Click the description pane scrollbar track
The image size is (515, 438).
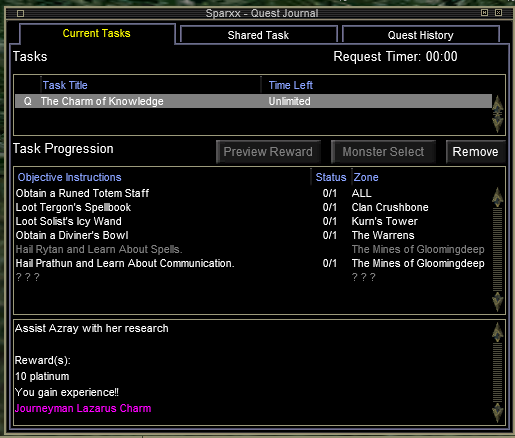(498, 373)
